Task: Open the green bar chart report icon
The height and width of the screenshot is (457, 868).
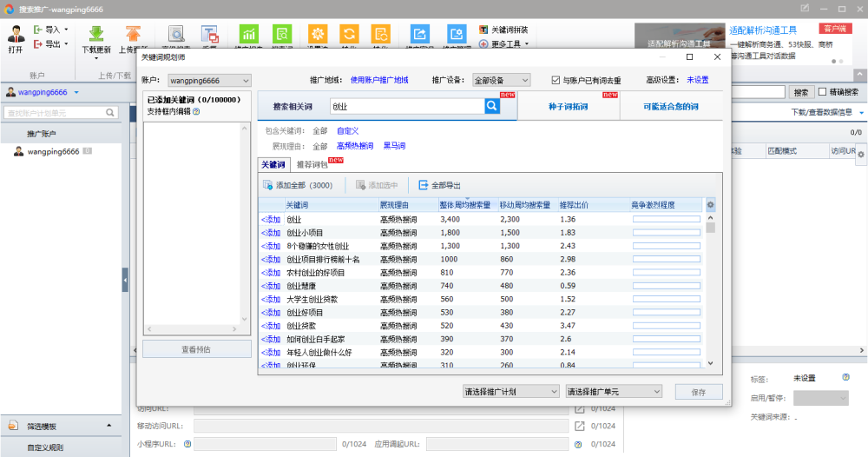Action: (x=249, y=34)
